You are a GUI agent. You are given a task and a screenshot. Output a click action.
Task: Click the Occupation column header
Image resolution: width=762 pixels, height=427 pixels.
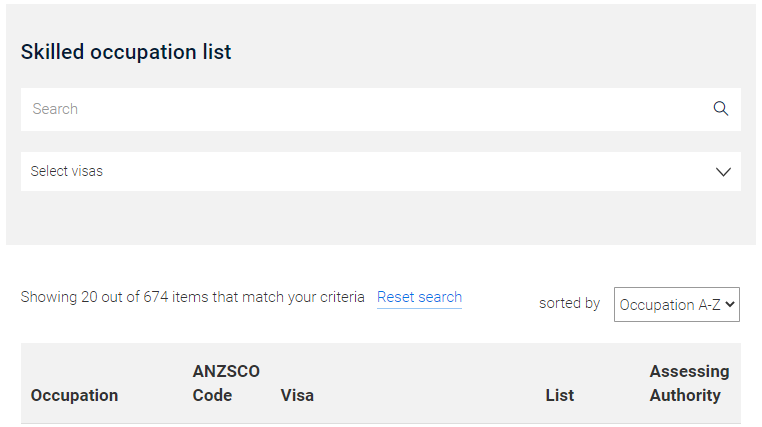click(x=74, y=395)
